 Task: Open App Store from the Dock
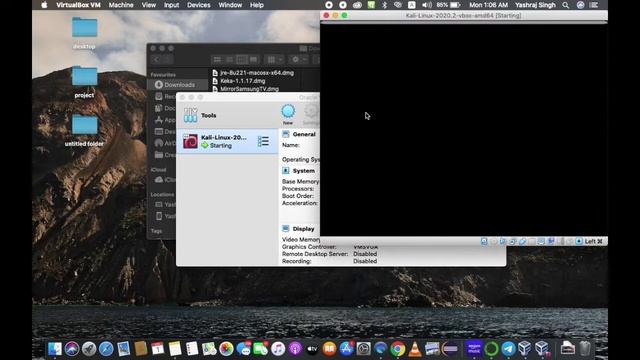346,349
